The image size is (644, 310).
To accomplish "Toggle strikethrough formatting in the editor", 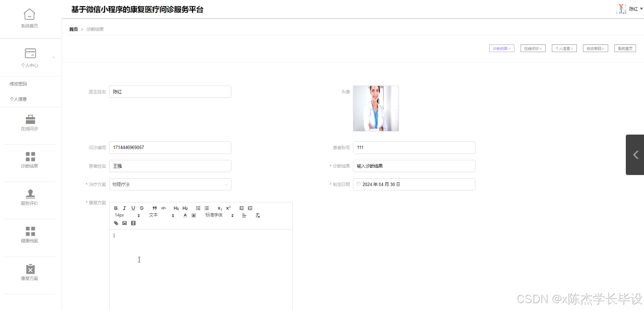I will point(142,208).
